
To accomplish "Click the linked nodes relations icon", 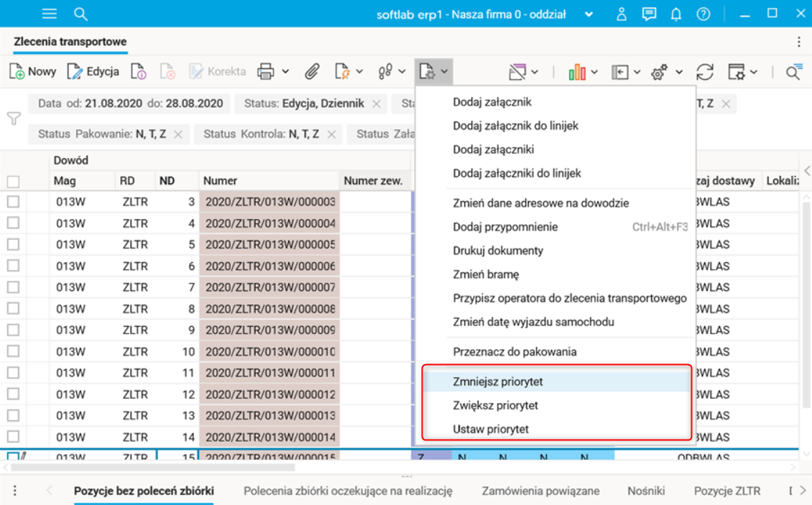I will coord(384,72).
